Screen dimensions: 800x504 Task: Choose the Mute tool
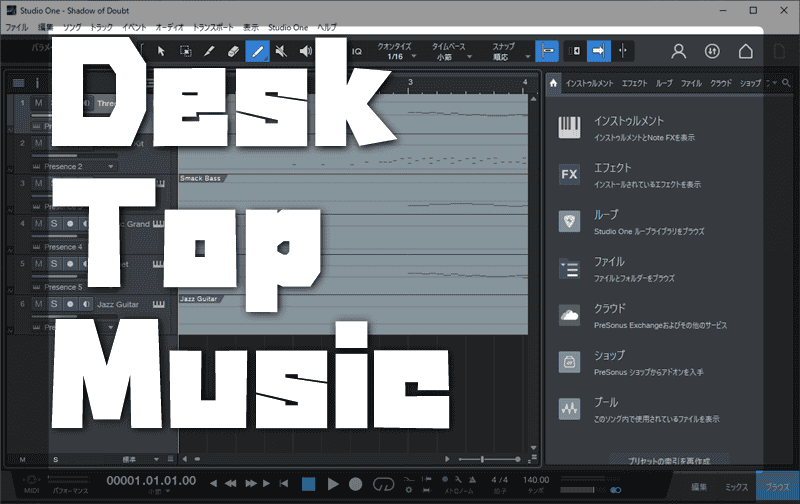point(281,50)
